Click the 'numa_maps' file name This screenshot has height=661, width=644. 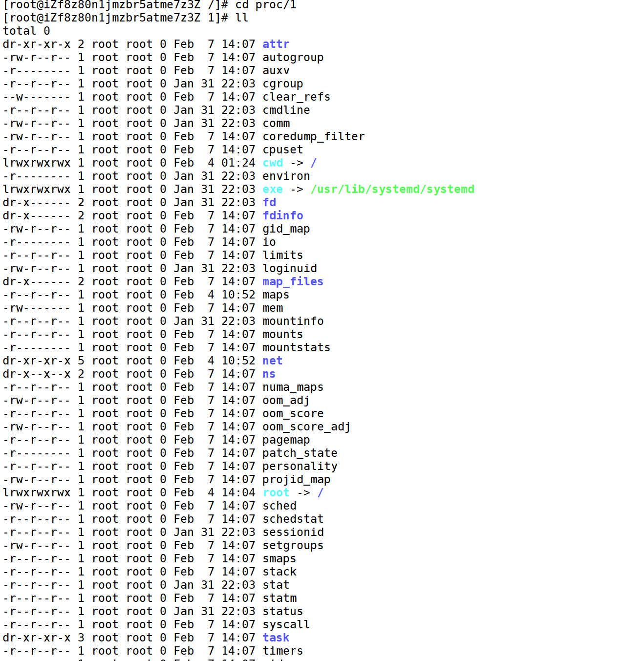[293, 387]
